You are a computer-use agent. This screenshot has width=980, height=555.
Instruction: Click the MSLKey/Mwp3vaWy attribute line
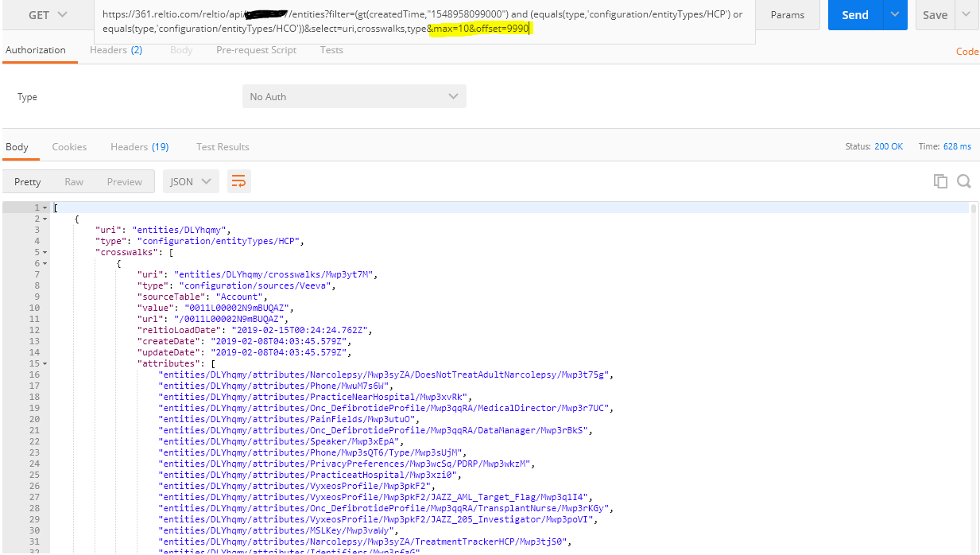point(279,530)
